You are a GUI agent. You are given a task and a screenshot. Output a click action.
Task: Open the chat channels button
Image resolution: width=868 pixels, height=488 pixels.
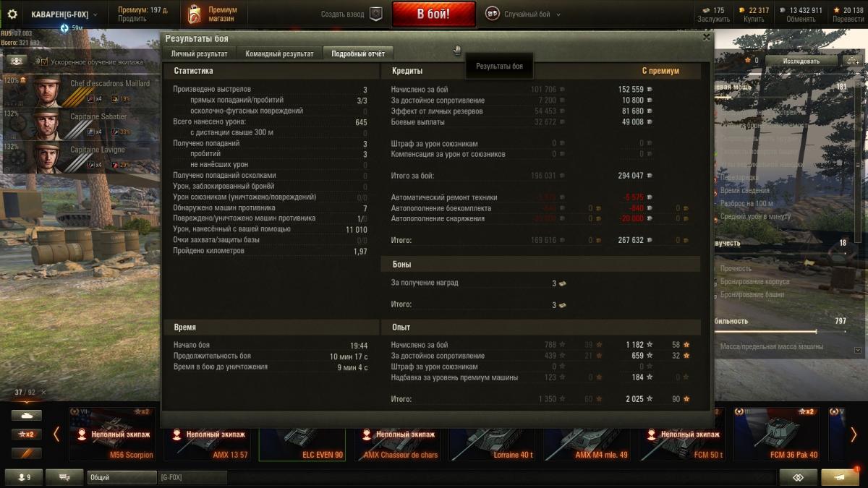click(64, 477)
